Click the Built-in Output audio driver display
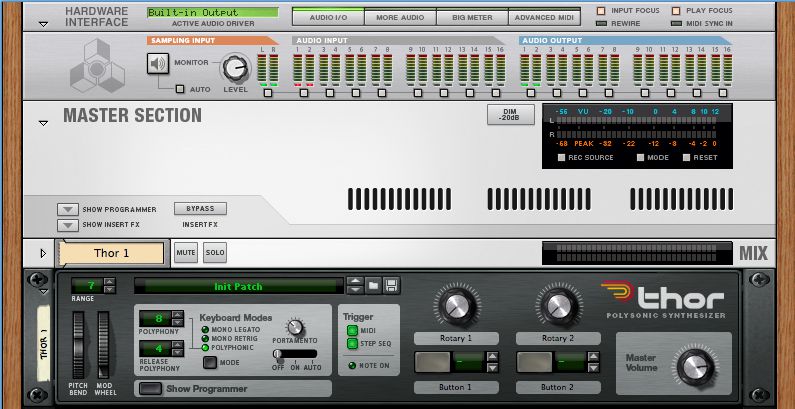Screen dimensions: 795x409 point(212,13)
